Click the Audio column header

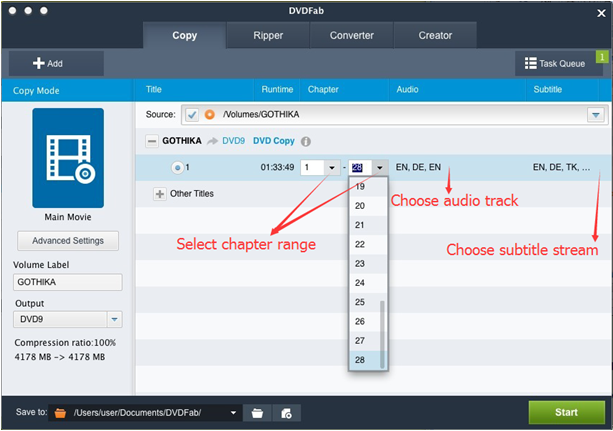[x=407, y=90]
